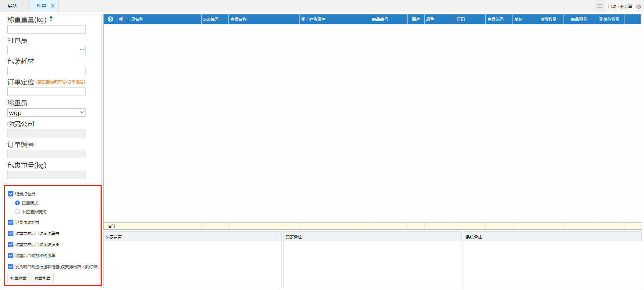Click the SKU编码 column header
The height and width of the screenshot is (290, 644).
coord(215,19)
